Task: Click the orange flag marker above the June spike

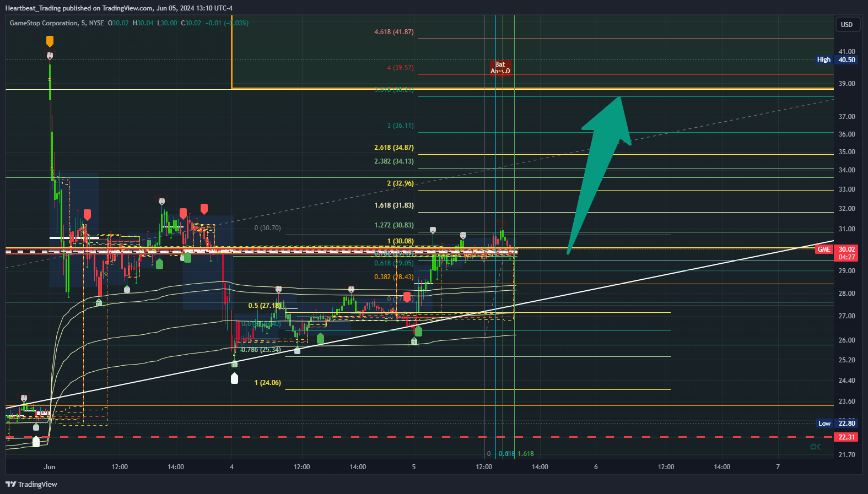Action: click(x=50, y=41)
